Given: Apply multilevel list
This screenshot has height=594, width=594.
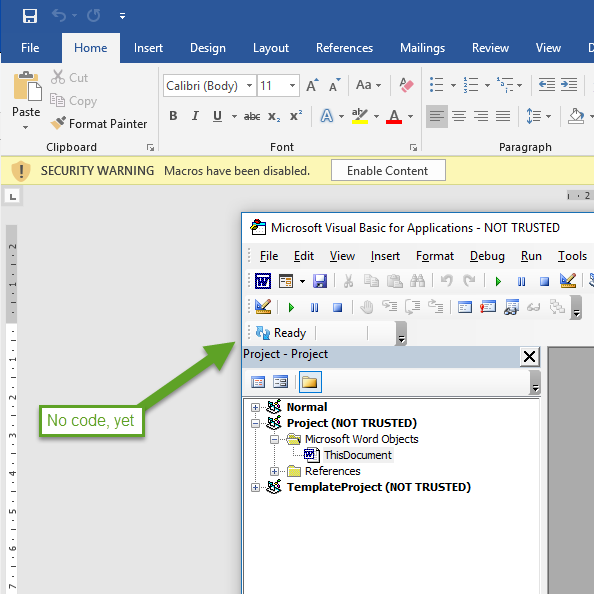Looking at the screenshot, I should (505, 85).
